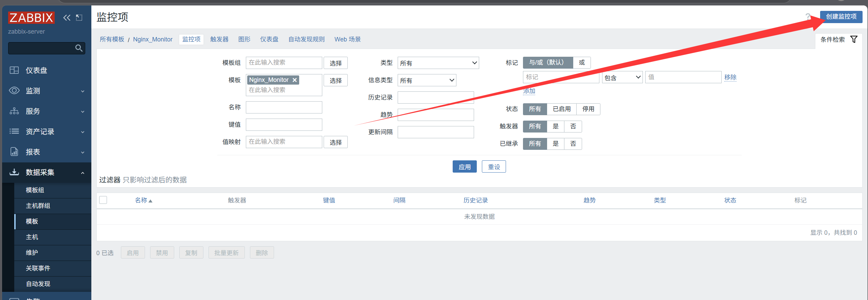The image size is (868, 300).
Task: Click the ZABBIX logo
Action: 31,17
